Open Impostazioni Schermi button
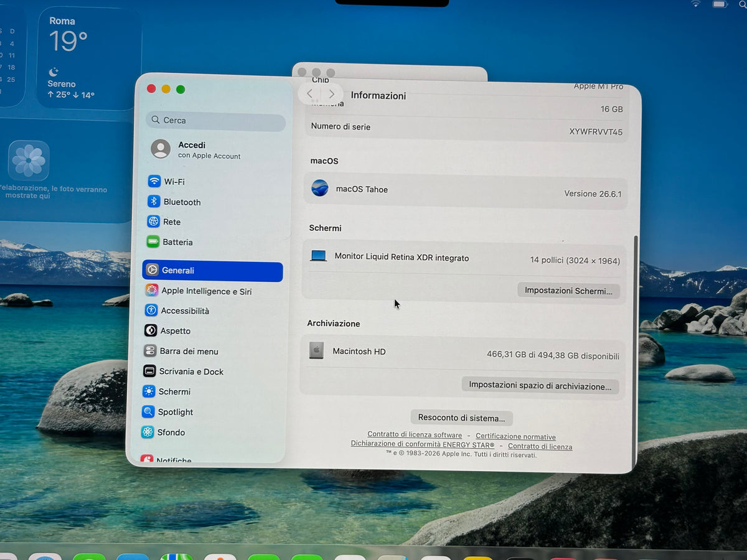 (x=568, y=291)
